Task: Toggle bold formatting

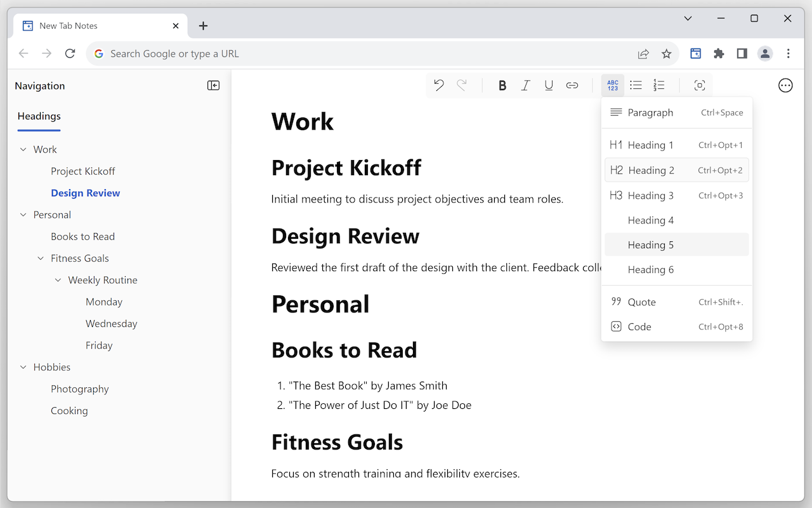Action: tap(502, 84)
